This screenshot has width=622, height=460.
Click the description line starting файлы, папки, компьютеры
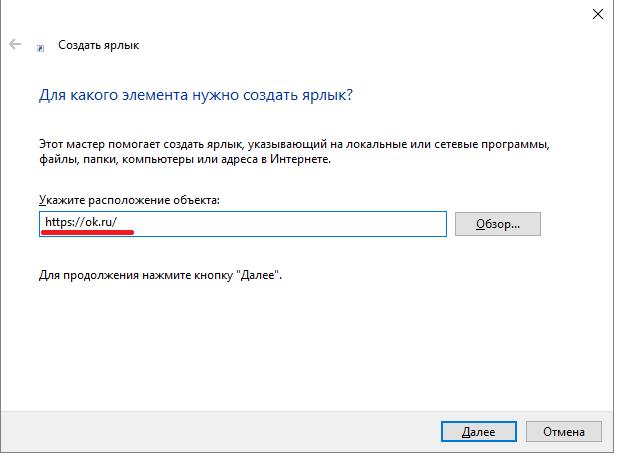(x=184, y=158)
